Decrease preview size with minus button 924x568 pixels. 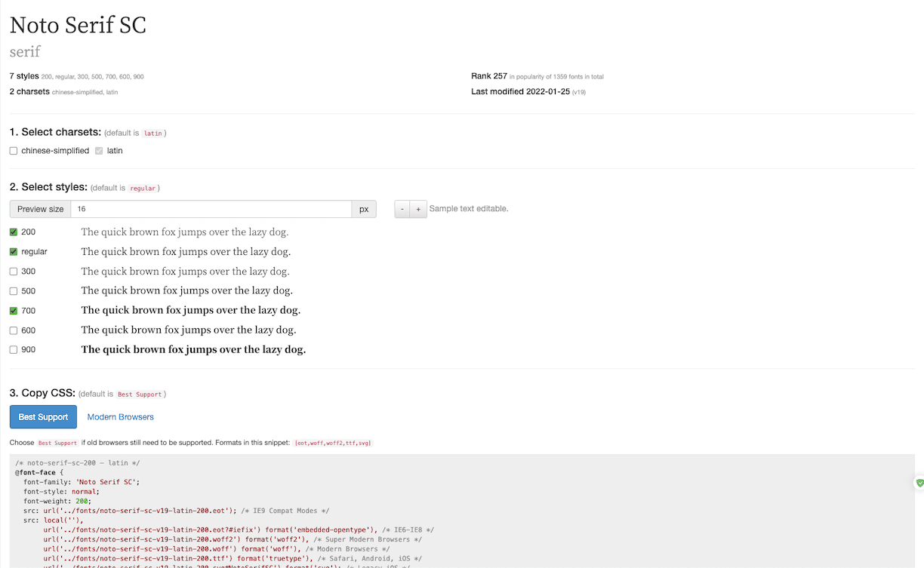click(x=402, y=209)
